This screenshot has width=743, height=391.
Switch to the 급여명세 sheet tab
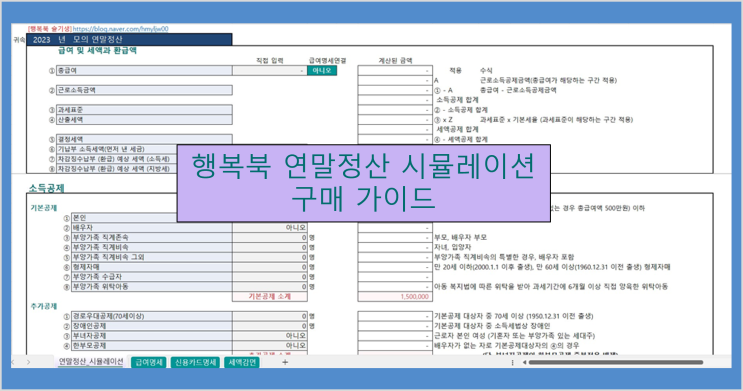click(x=149, y=363)
